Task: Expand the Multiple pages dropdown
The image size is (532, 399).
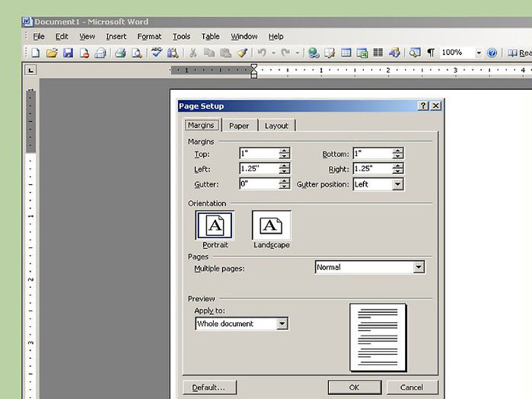Action: (x=418, y=267)
